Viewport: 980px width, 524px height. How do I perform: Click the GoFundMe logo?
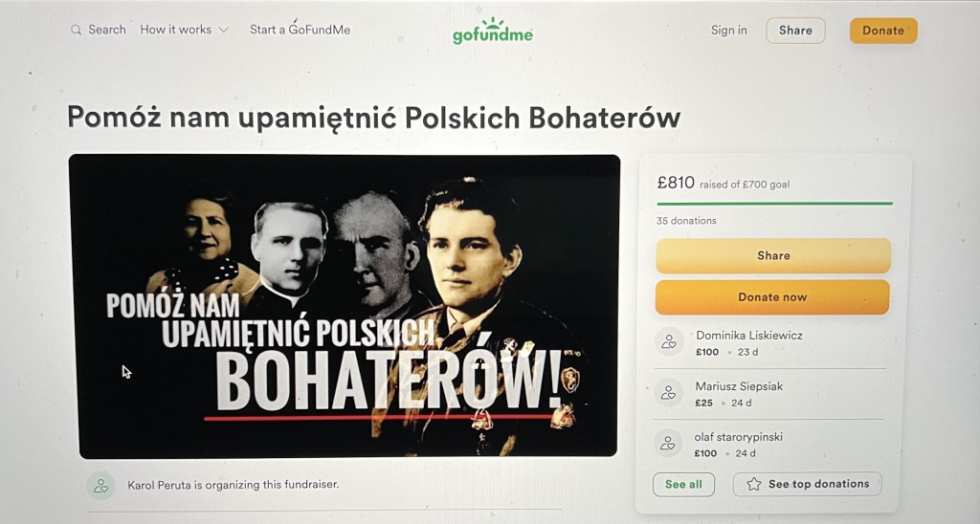493,32
